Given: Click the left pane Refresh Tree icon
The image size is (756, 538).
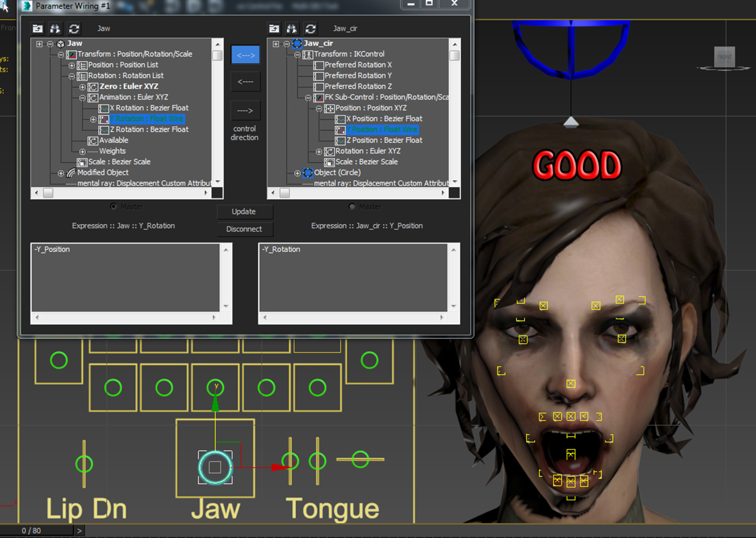Looking at the screenshot, I should [74, 29].
